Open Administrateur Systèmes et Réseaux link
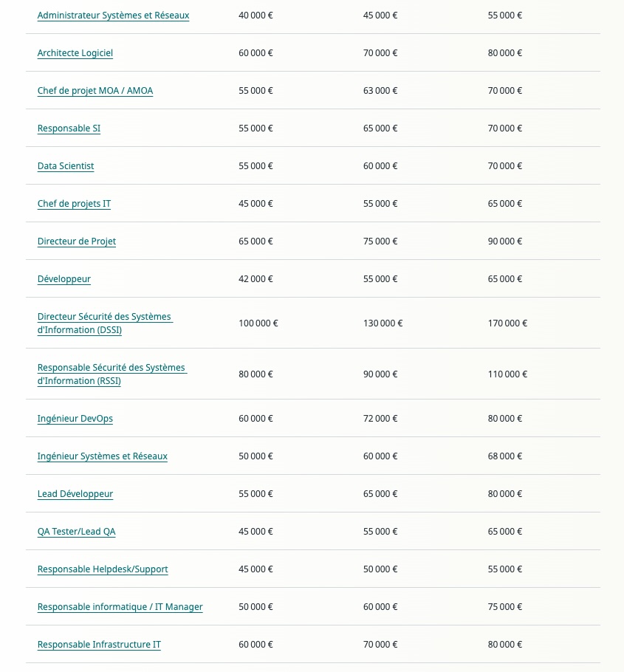Viewport: 624px width, 672px height. click(x=113, y=16)
